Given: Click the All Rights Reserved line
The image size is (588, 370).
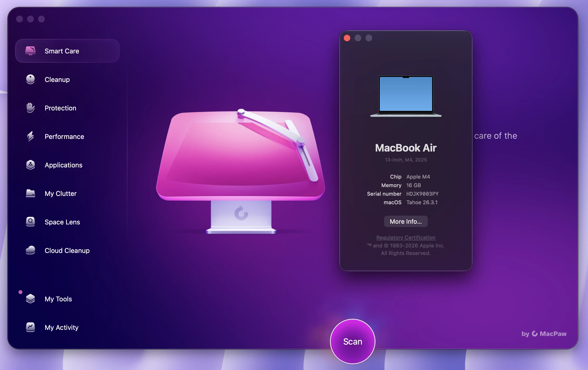Looking at the screenshot, I should pyautogui.click(x=406, y=253).
